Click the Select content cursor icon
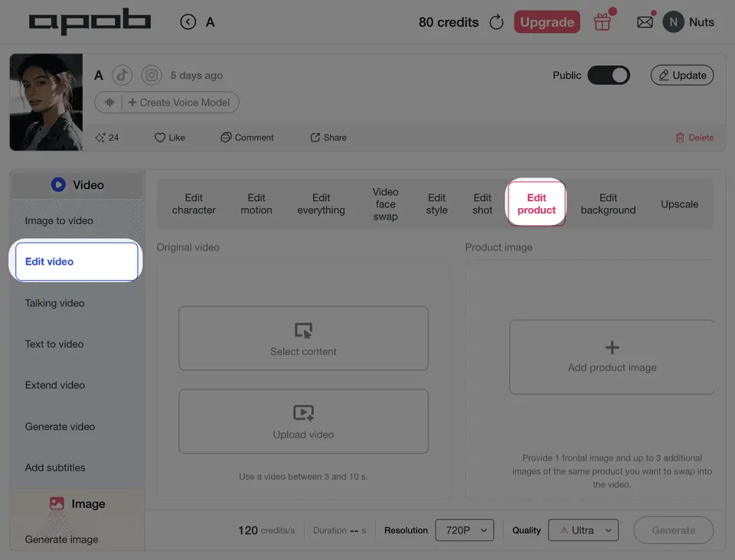 point(303,330)
